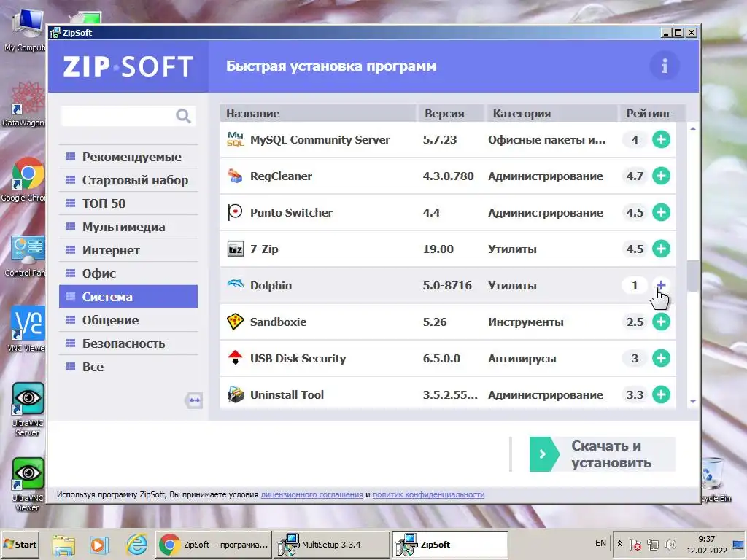Sort by Категория column header

[x=551, y=113]
